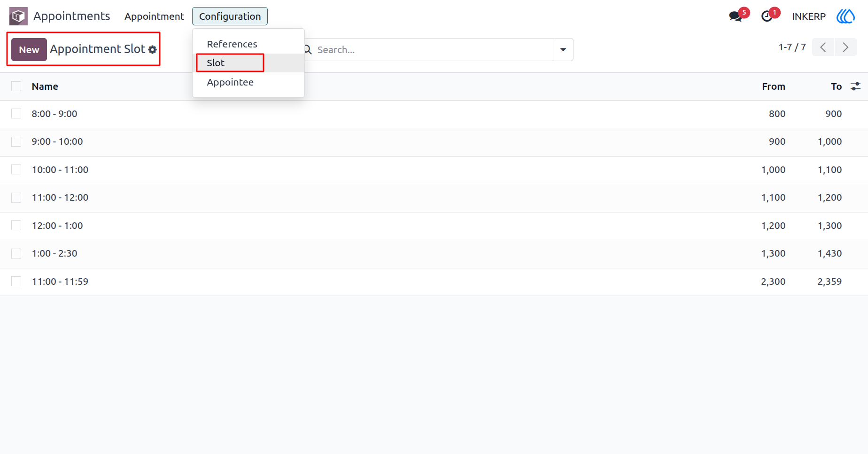
Task: Check the 12:00 - 1:00 row box
Action: 16,226
